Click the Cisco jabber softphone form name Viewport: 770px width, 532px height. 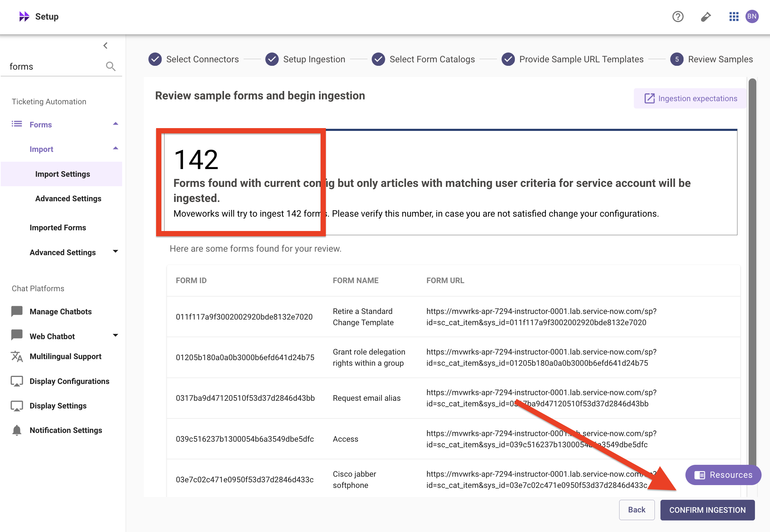click(x=355, y=479)
